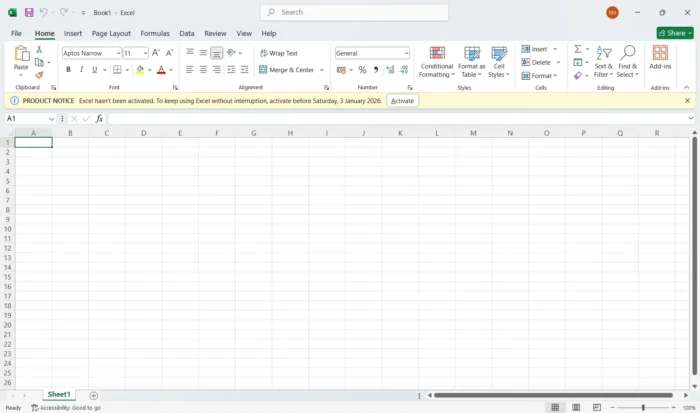Expand the General number format dropdown

click(x=405, y=53)
